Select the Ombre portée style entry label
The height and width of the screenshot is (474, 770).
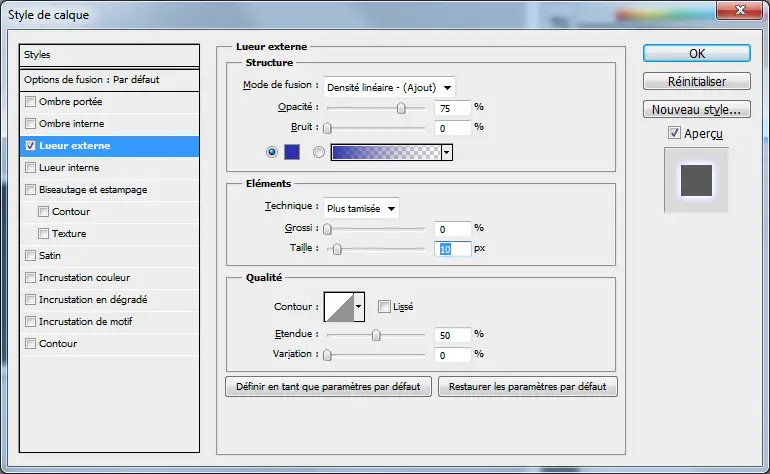pos(71,102)
